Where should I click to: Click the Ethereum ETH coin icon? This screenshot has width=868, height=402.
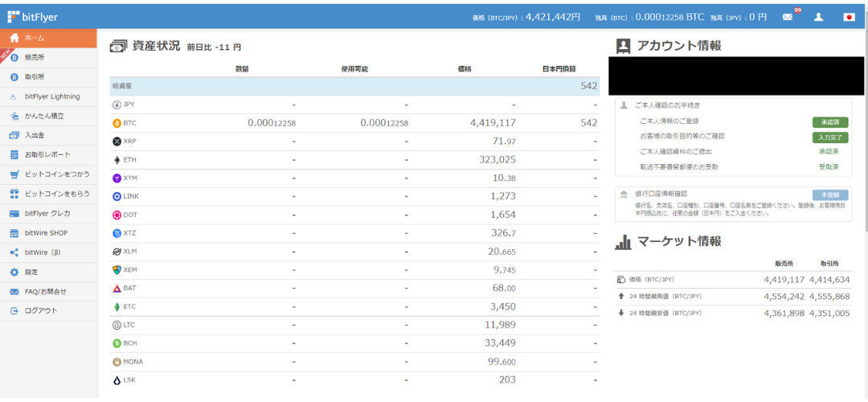coord(117,160)
